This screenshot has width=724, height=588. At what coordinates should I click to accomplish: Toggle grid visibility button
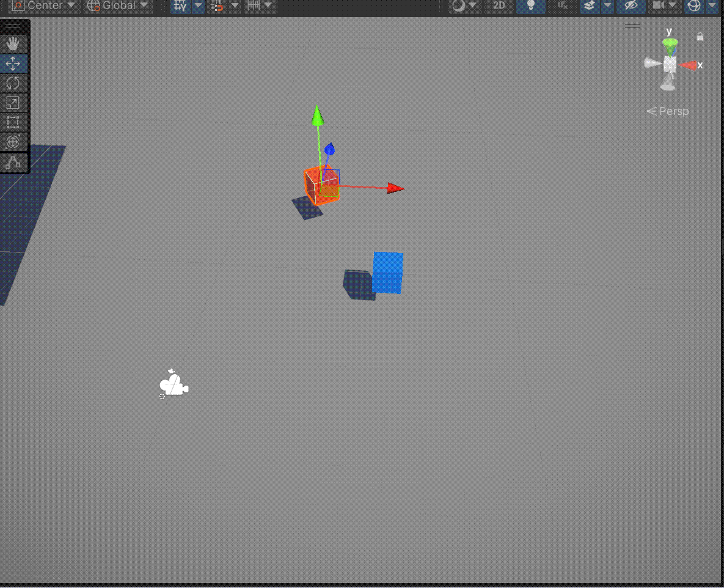(x=180, y=6)
